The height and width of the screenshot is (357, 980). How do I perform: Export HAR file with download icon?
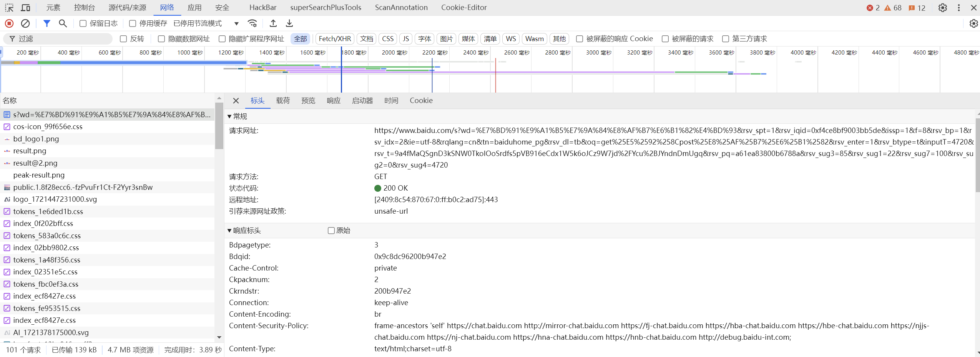coord(289,23)
